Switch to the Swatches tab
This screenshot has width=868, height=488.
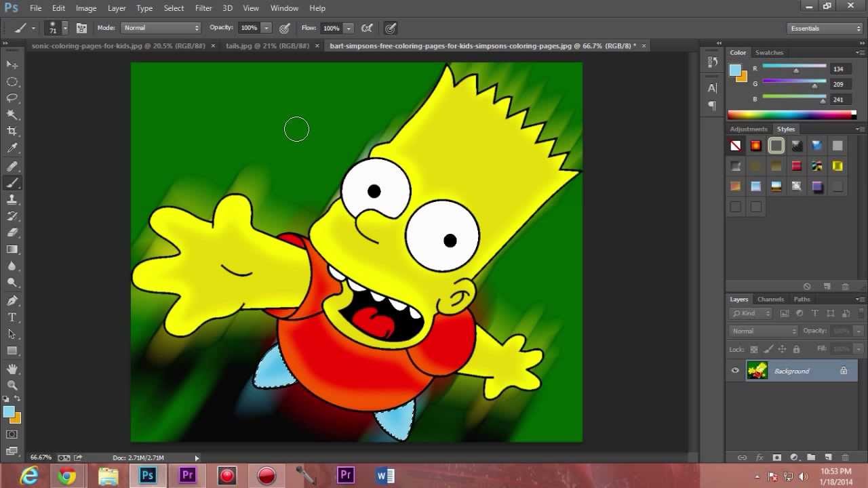[x=769, y=52]
